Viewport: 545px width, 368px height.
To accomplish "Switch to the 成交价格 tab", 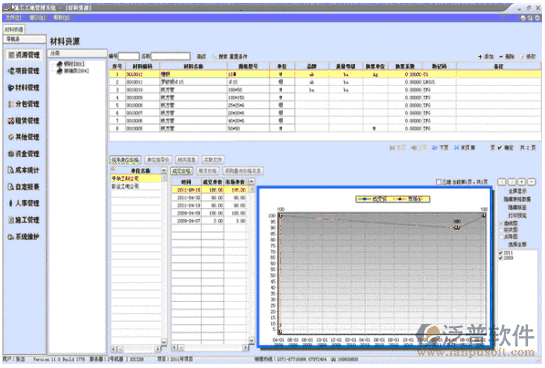I will pyautogui.click(x=181, y=171).
